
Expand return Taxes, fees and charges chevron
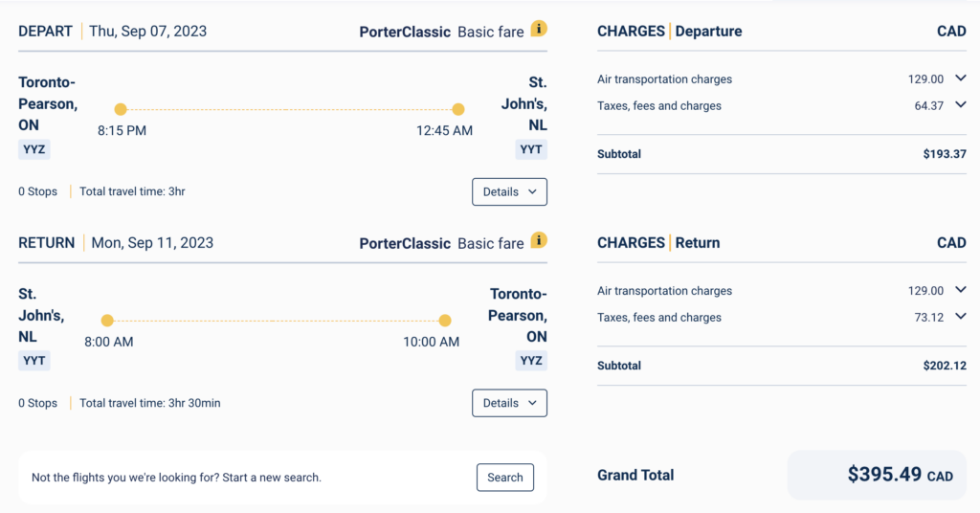click(x=961, y=317)
